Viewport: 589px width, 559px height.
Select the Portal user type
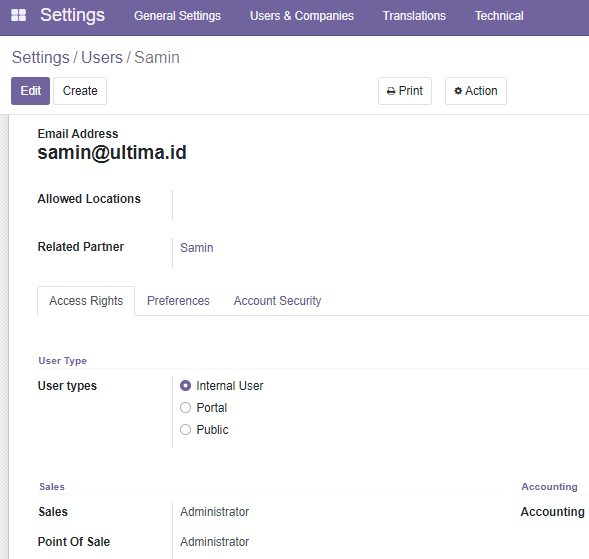tap(186, 408)
